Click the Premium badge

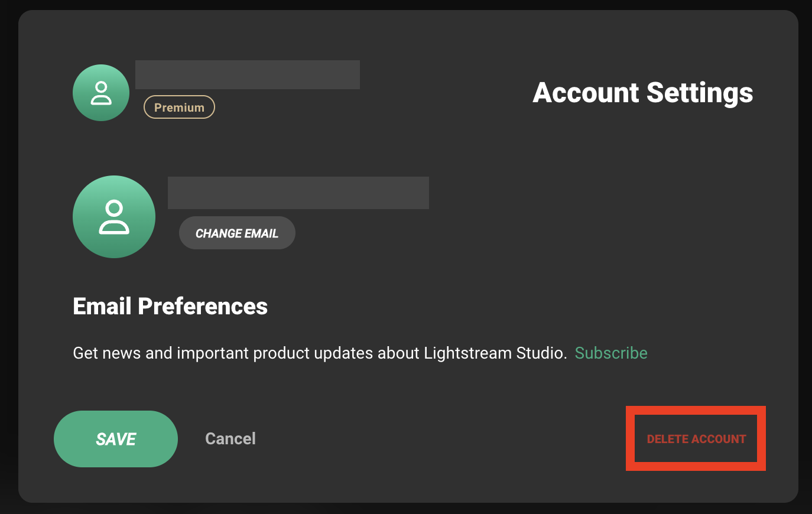pos(179,107)
